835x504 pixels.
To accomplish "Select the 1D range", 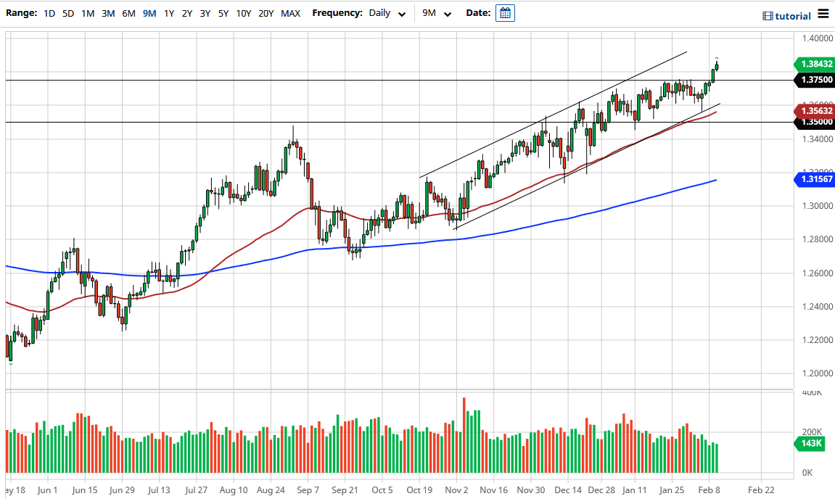I will [x=49, y=13].
